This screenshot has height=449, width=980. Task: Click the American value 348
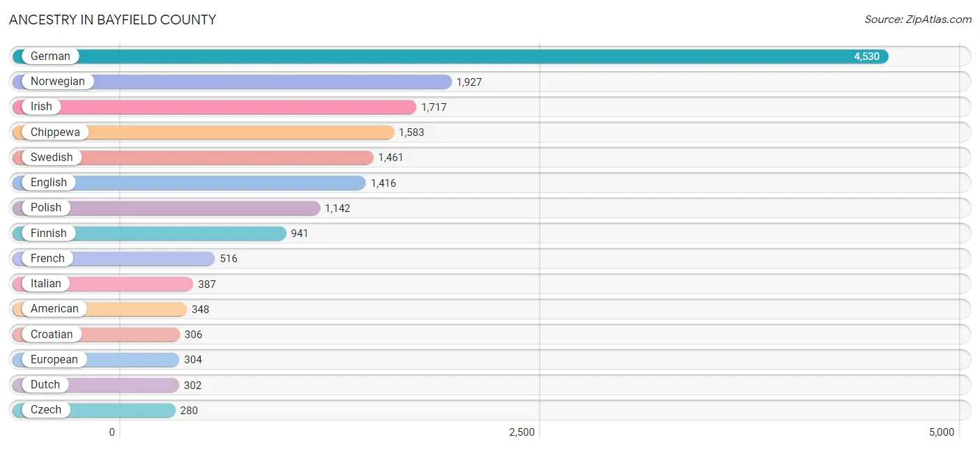(x=201, y=310)
